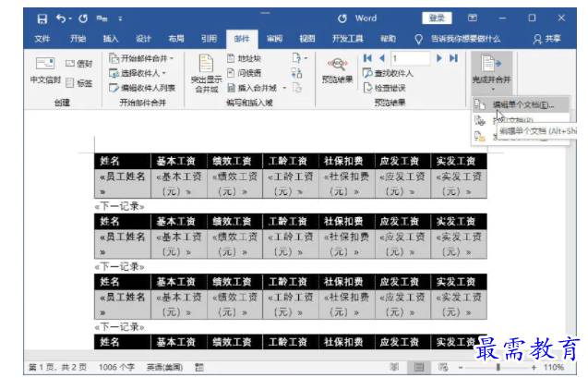This screenshot has height=378, width=588.
Task: Toggle 预览结果 preview results
Action: (x=338, y=70)
